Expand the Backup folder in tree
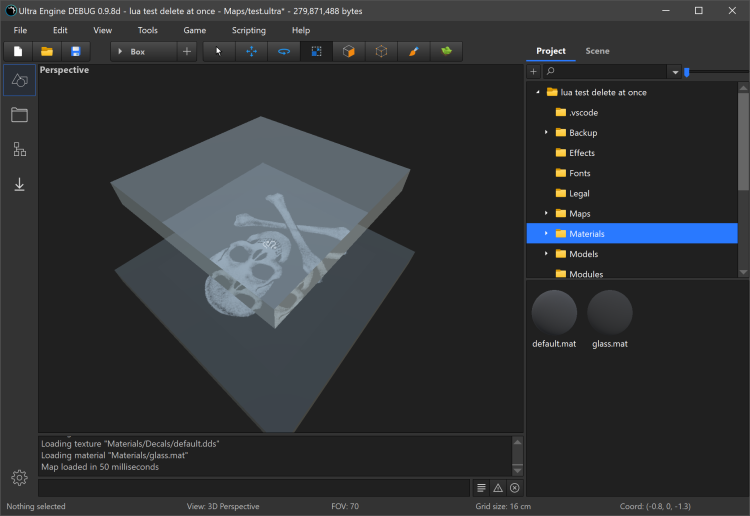Viewport: 750px width, 516px height. (x=546, y=133)
